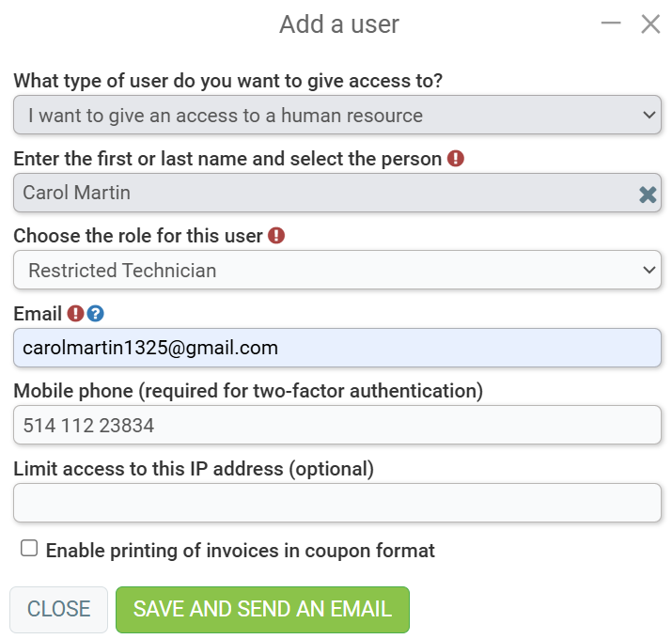672x639 pixels.
Task: Click the required-field warning icon beside person name
Action: point(456,159)
